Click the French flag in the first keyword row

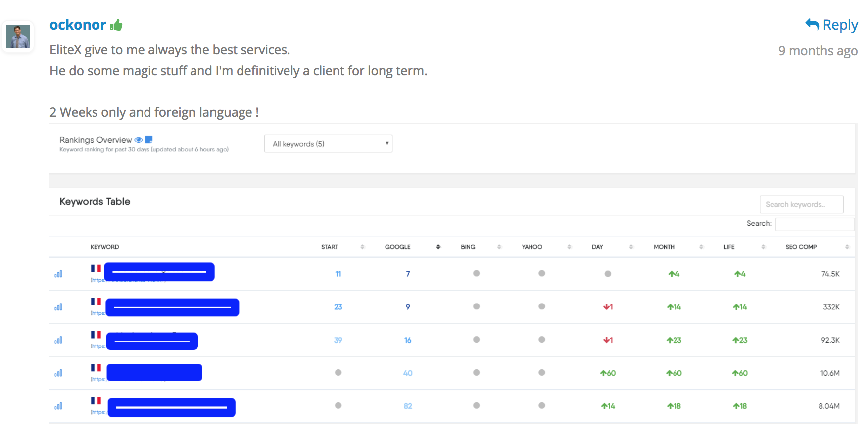96,268
